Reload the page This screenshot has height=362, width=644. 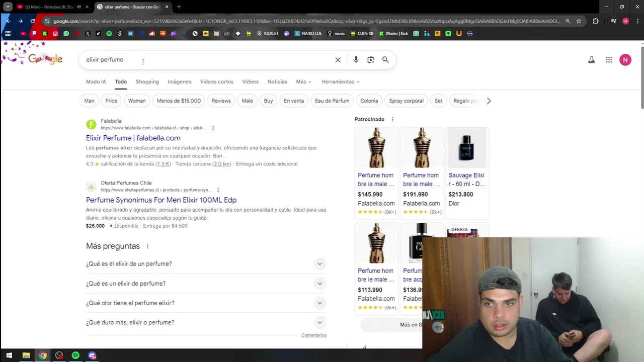click(33, 21)
